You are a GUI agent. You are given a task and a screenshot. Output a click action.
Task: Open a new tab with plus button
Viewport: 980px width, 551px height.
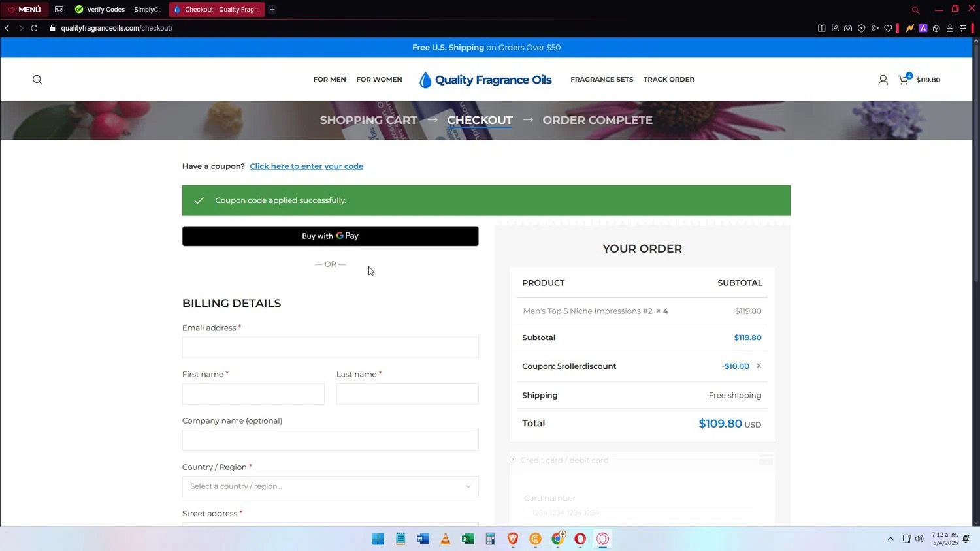[x=272, y=9]
